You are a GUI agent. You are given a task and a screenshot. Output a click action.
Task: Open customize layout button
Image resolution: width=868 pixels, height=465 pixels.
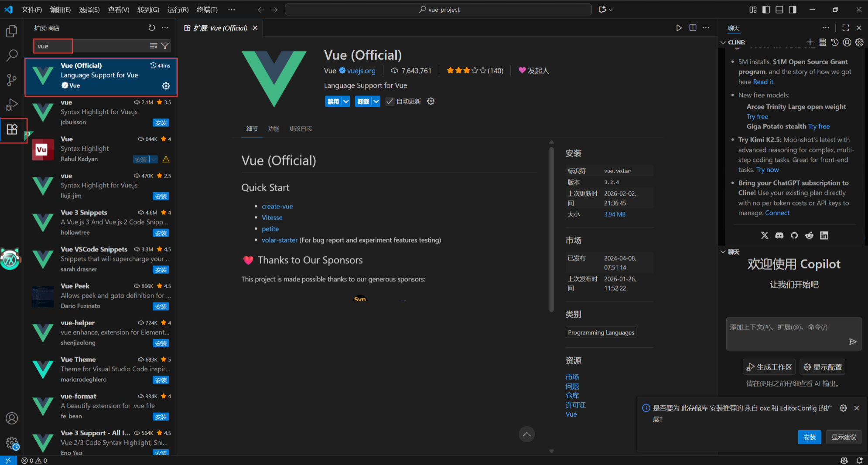[753, 10]
